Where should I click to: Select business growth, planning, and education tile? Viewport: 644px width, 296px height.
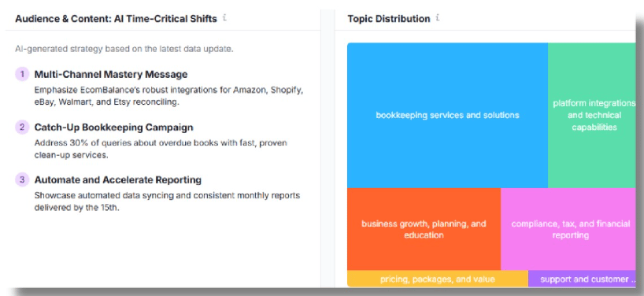point(424,229)
